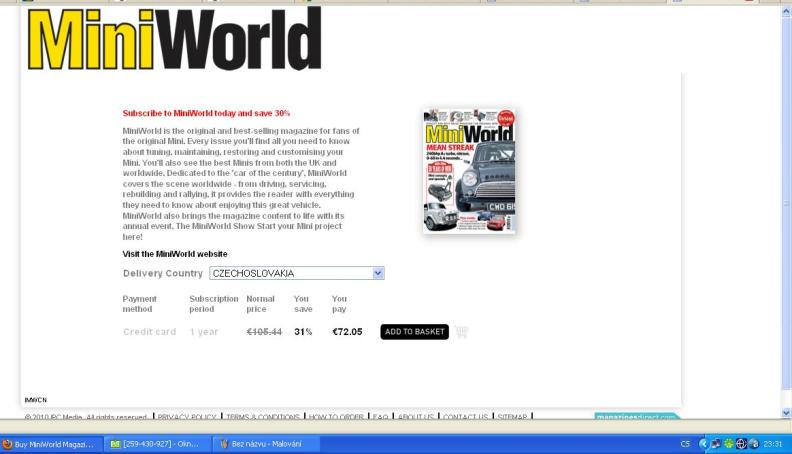Viewport: 792px width, 454px height.
Task: Click the globe network tray icon
Action: 741,444
